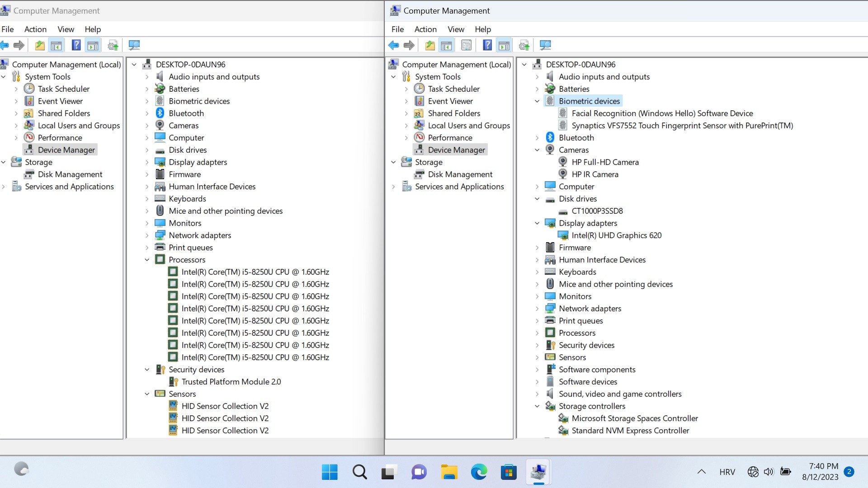Open View menu in left window
Viewport: 868px width, 488px height.
pyautogui.click(x=66, y=29)
